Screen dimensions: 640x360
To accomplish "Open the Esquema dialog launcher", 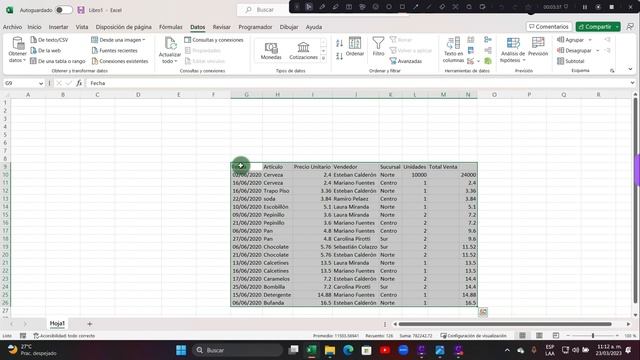I will click(612, 71).
